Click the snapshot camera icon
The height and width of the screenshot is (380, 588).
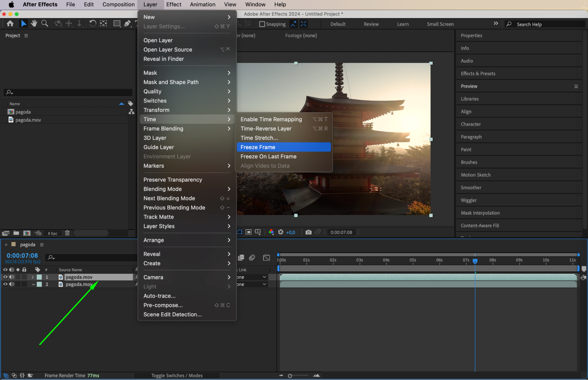(308, 232)
